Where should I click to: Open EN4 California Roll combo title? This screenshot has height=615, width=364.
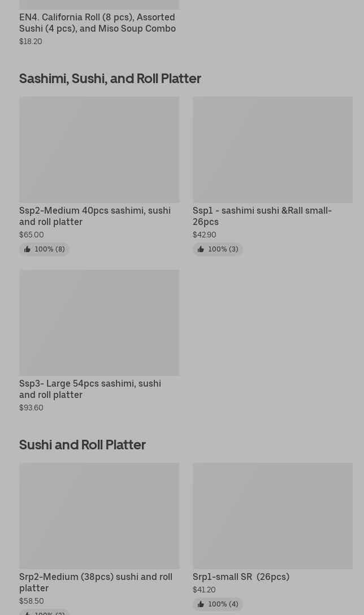click(x=97, y=23)
